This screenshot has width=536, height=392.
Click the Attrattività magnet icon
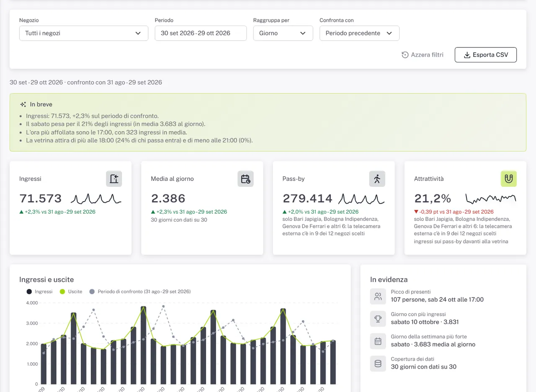[x=509, y=179]
